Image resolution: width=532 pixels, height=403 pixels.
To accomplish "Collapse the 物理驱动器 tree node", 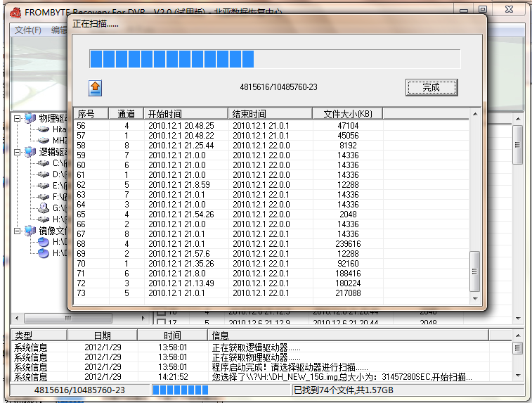I will point(17,118).
